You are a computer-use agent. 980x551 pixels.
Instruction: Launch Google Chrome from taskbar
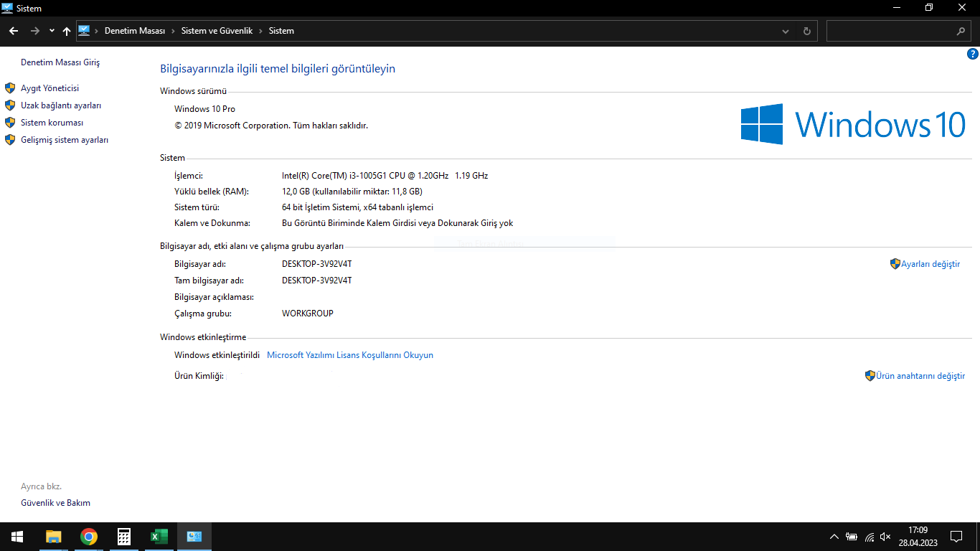pyautogui.click(x=89, y=537)
